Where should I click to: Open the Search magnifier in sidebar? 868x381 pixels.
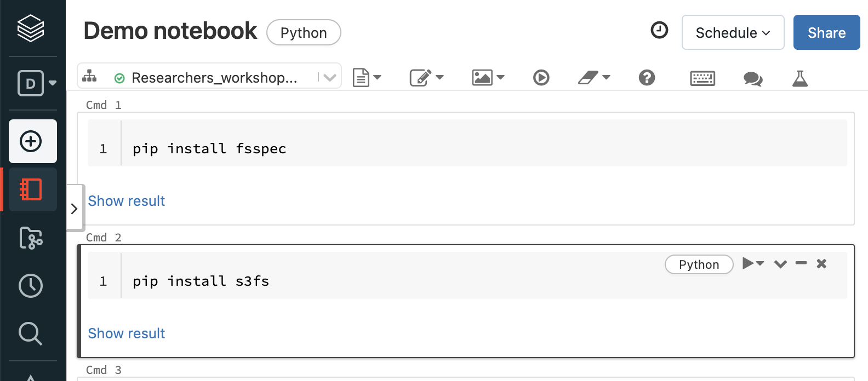[31, 333]
